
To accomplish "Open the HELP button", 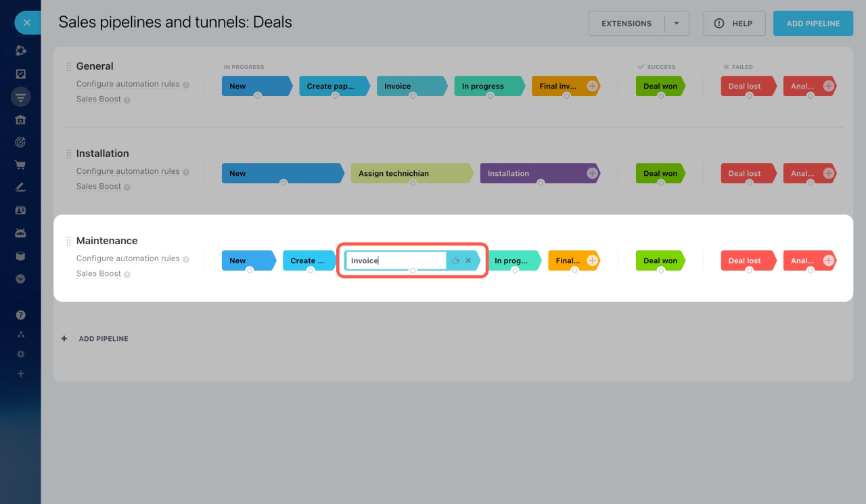I will click(734, 23).
